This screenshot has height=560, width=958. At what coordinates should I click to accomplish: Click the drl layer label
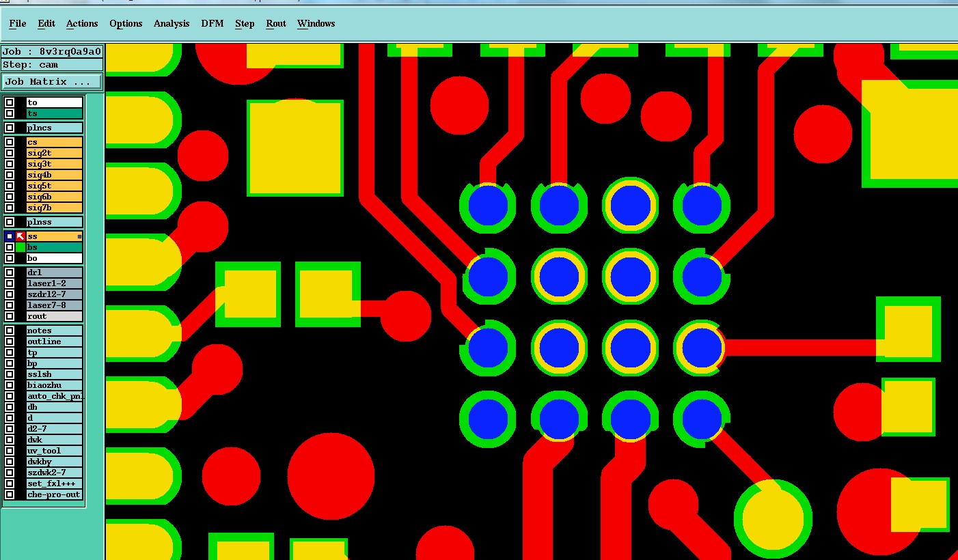54,272
